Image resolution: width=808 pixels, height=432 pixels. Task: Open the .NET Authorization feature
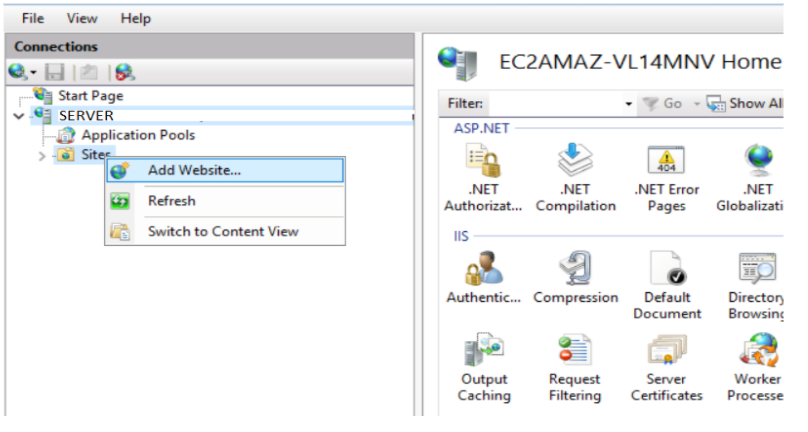coord(483,178)
